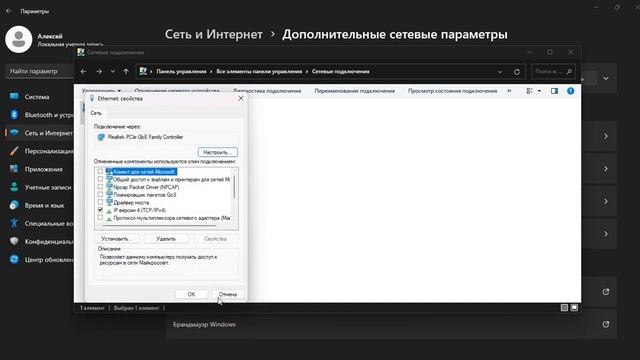Open Специальные возможности accessibility icon
The image size is (640, 360).
[14, 223]
